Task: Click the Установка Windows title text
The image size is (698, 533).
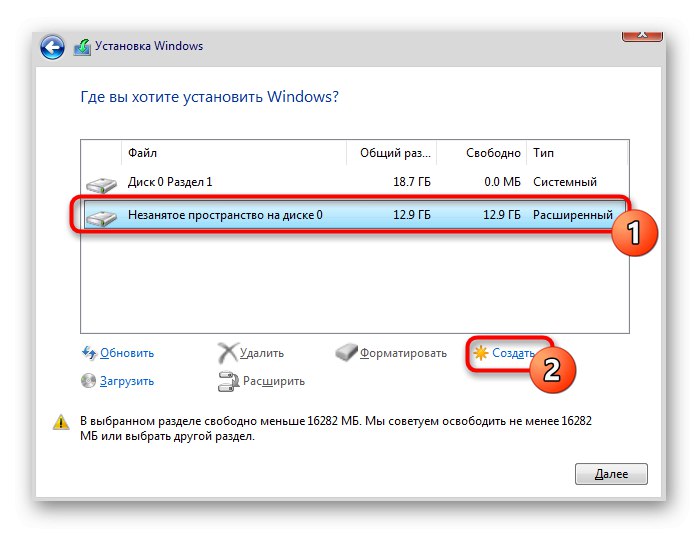Action: [x=149, y=46]
